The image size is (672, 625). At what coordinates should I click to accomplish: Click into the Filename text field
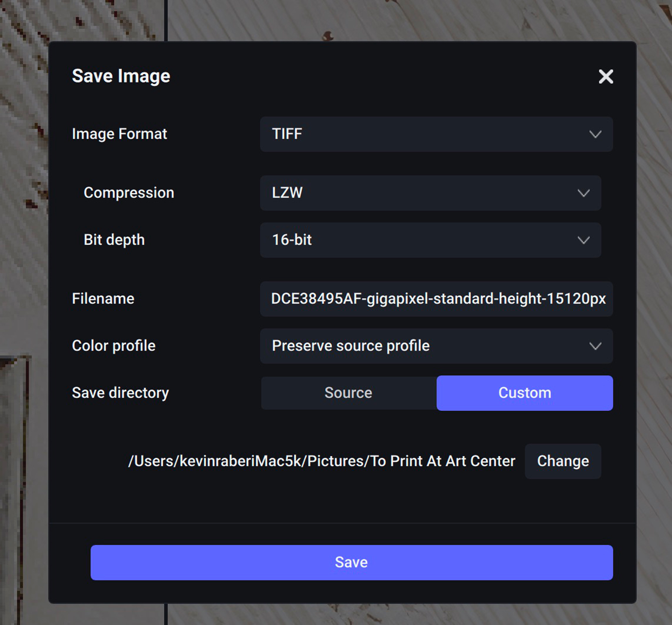tap(436, 299)
